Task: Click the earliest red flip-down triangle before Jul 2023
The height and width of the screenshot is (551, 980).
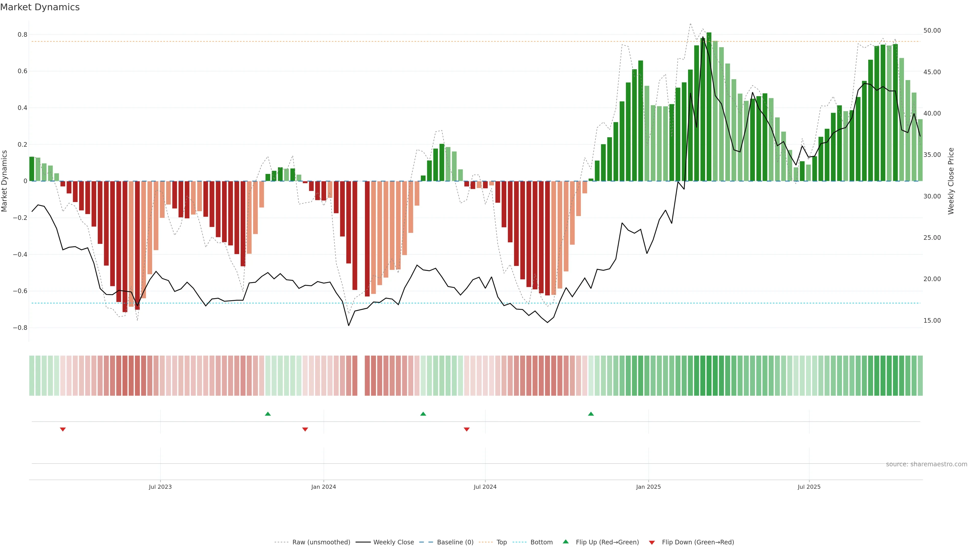Action: pyautogui.click(x=63, y=429)
